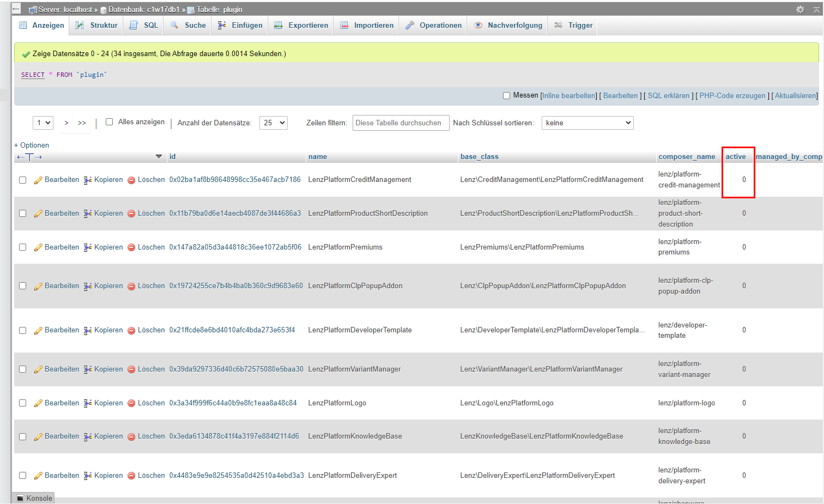Click the SQL erklären link

click(x=668, y=96)
